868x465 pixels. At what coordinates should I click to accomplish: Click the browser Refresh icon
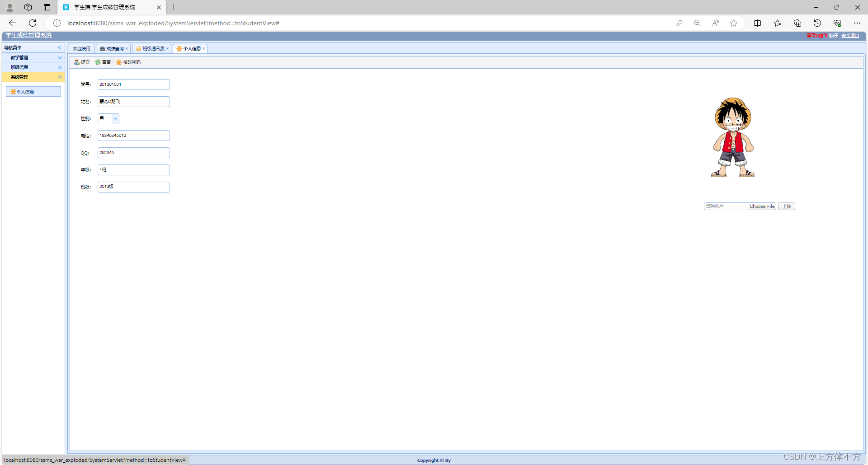coord(33,23)
